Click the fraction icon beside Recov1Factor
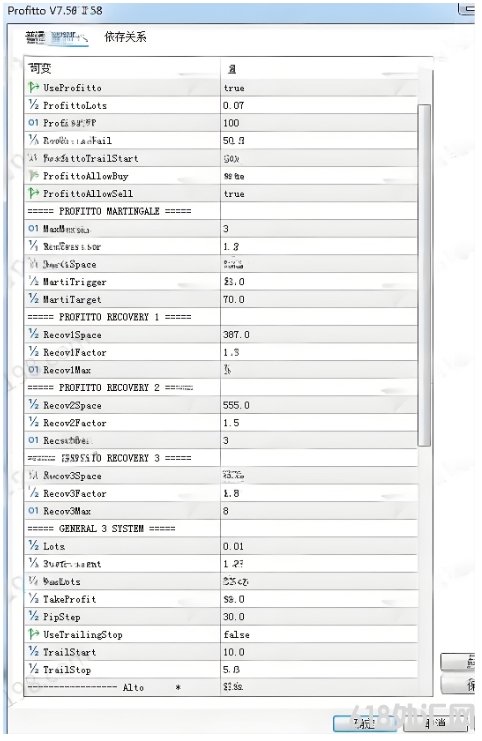The width and height of the screenshot is (482, 741). pyautogui.click(x=33, y=352)
